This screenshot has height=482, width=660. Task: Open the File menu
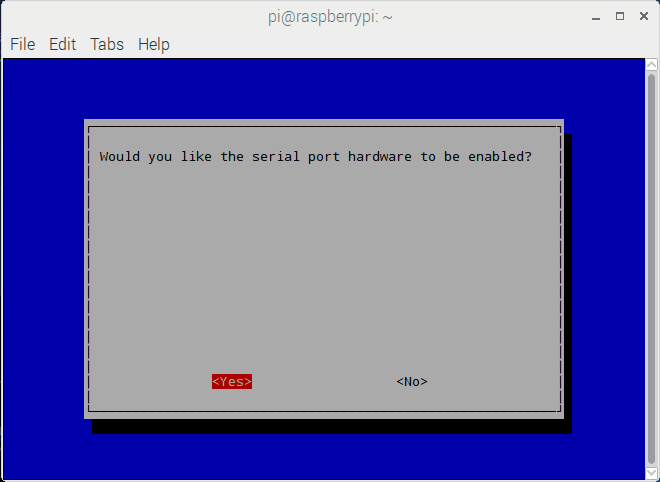pos(22,44)
